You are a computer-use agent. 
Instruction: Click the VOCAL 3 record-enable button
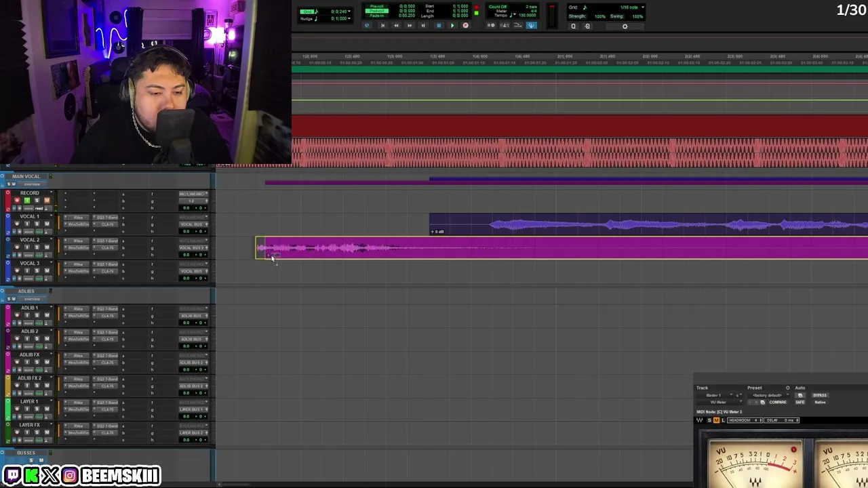[x=17, y=270]
